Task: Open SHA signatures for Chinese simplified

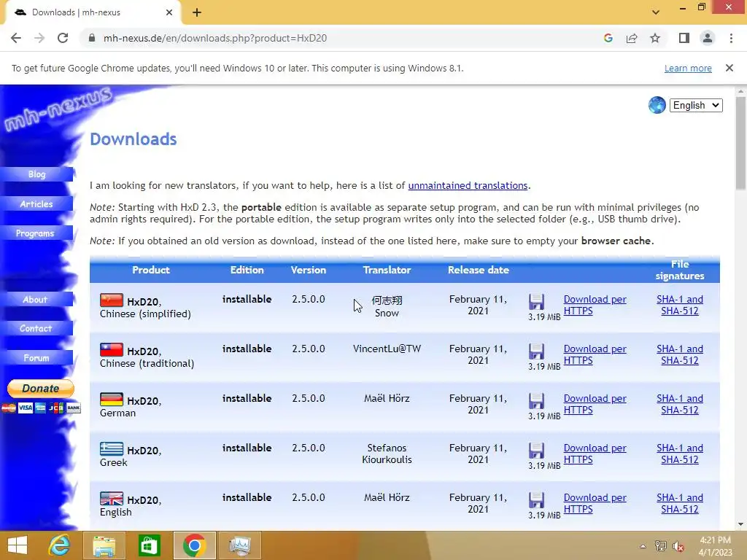Action: [680, 305]
